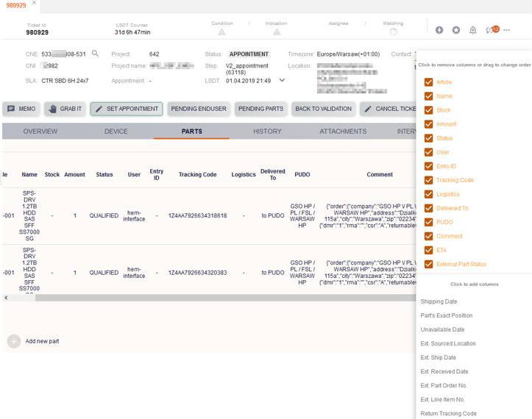This screenshot has width=532, height=419.
Task: Uncheck the Comment column checkbox
Action: (x=428, y=236)
